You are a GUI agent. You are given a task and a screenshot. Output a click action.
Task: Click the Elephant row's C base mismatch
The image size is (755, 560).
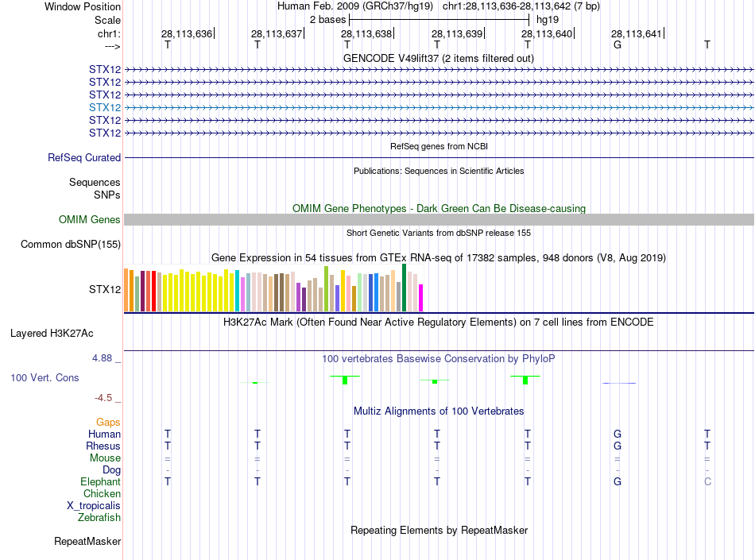pyautogui.click(x=707, y=482)
